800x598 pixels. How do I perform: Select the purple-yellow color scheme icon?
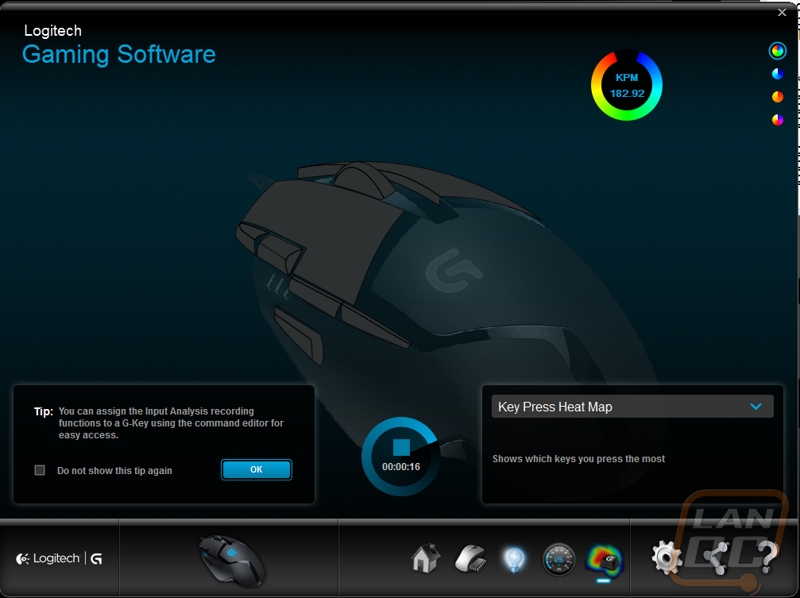[x=778, y=120]
